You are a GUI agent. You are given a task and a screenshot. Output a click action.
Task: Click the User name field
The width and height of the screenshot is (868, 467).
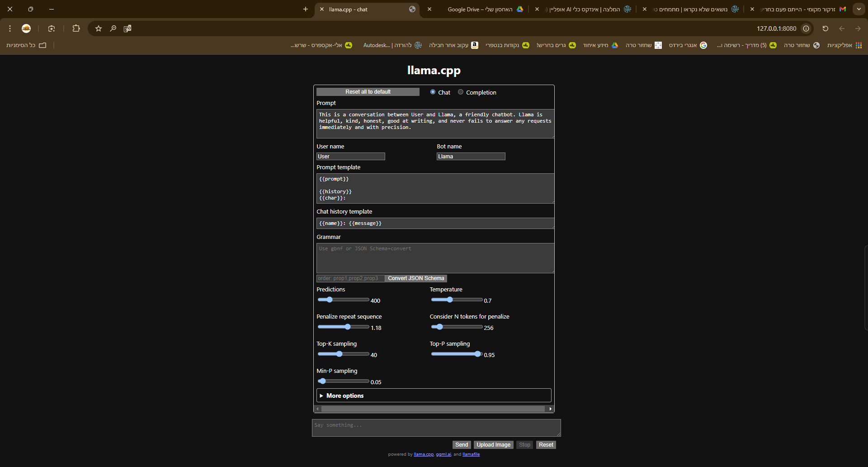351,157
